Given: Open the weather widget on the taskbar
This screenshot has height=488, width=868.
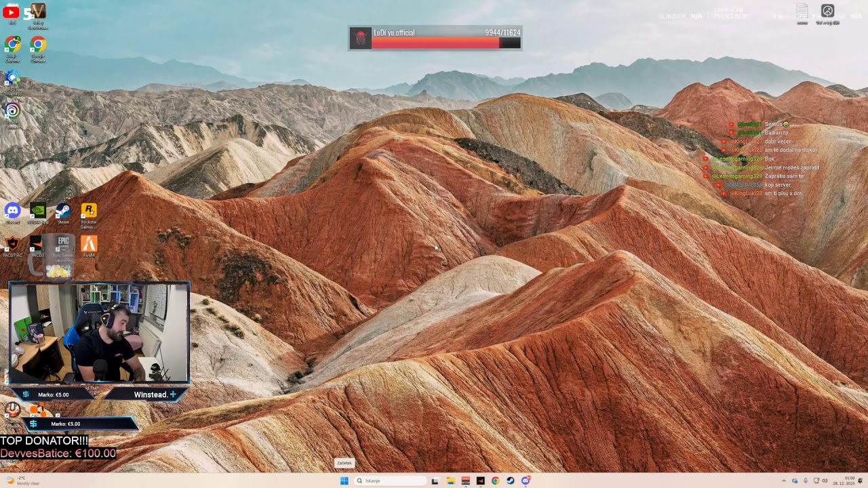Looking at the screenshot, I should pos(24,481).
